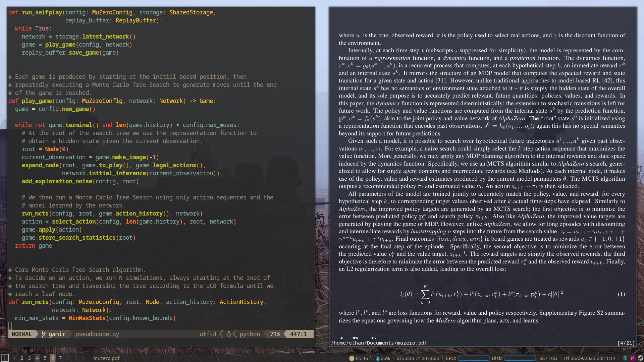Click the pseudocode.py filename in statusline
Image resolution: width=644 pixels, height=362 pixels.
[97, 334]
